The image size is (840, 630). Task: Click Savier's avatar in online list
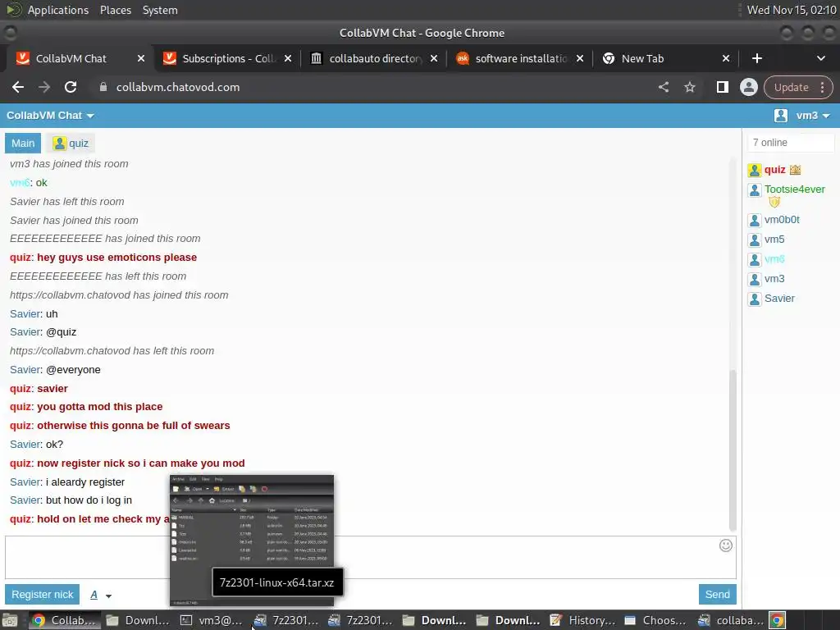pyautogui.click(x=755, y=299)
